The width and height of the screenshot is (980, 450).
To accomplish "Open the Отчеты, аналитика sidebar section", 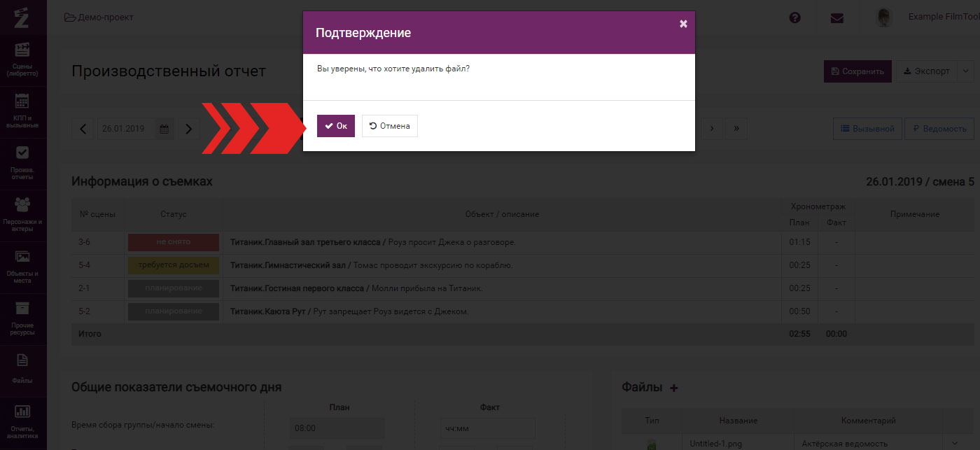I will pyautogui.click(x=23, y=422).
